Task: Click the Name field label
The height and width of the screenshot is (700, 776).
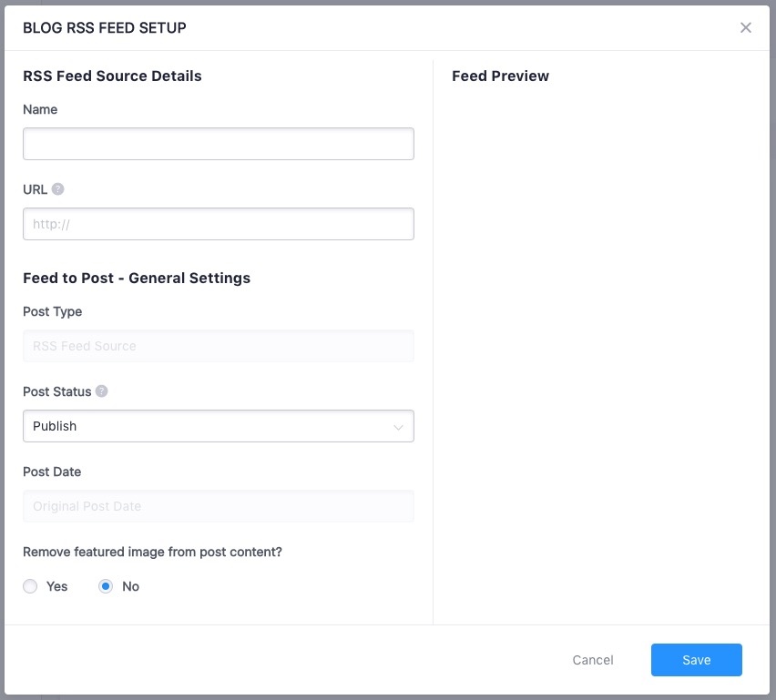Action: (40, 109)
